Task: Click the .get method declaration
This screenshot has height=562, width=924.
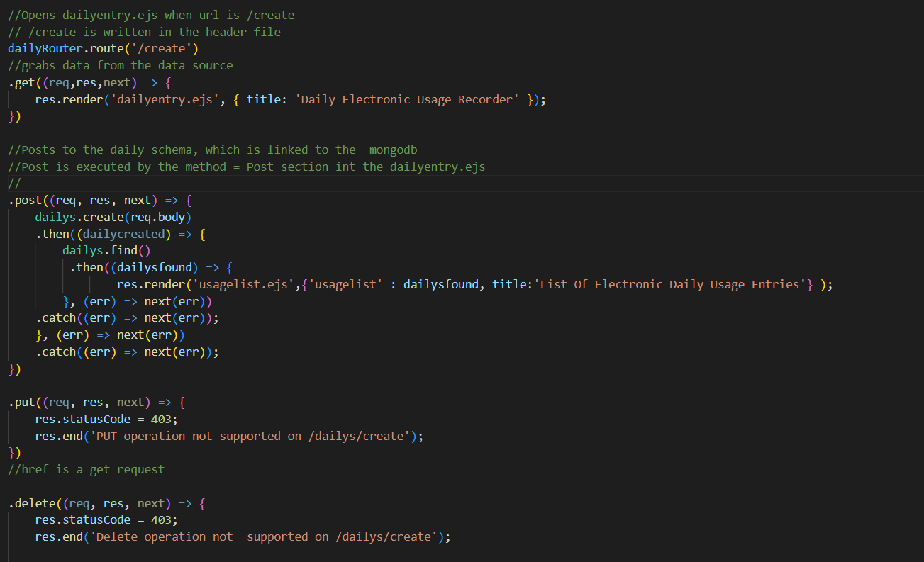Action: (21, 82)
